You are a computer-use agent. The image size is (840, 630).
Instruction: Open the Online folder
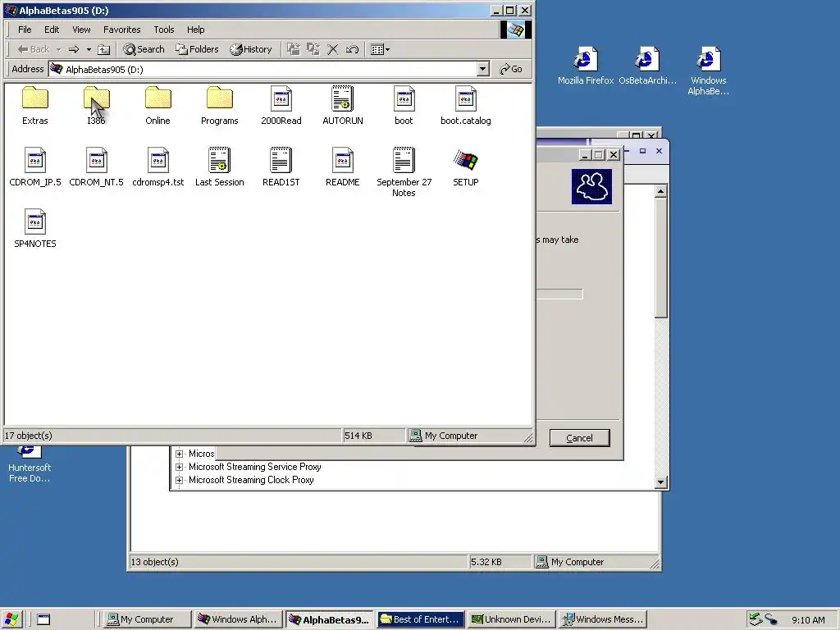point(158,105)
